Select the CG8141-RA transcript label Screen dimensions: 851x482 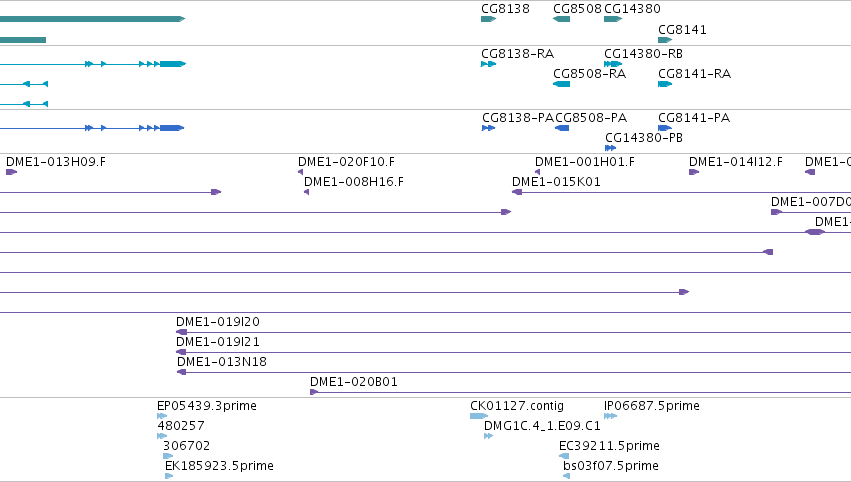(694, 74)
